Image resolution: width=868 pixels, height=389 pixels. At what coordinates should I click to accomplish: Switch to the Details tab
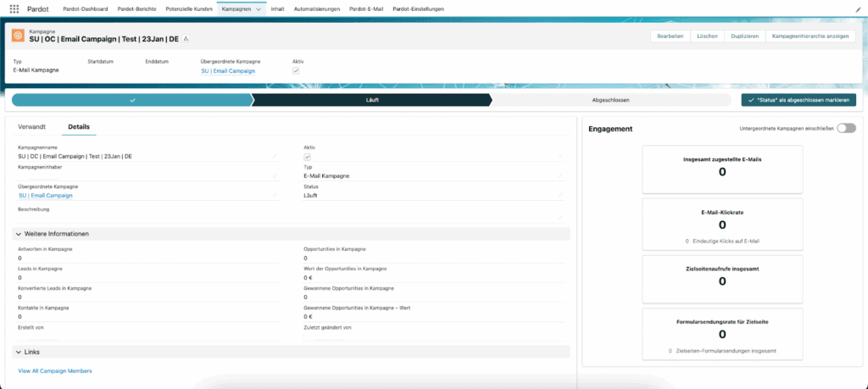click(79, 127)
